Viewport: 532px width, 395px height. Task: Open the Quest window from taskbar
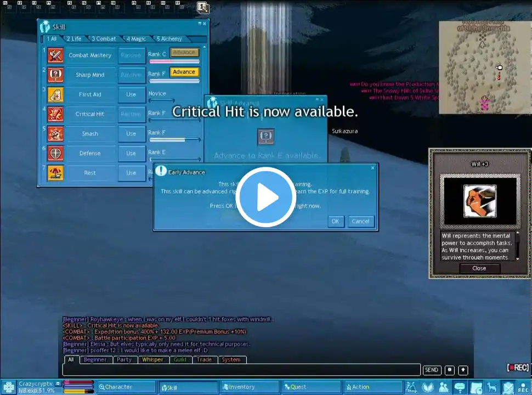[x=312, y=387]
